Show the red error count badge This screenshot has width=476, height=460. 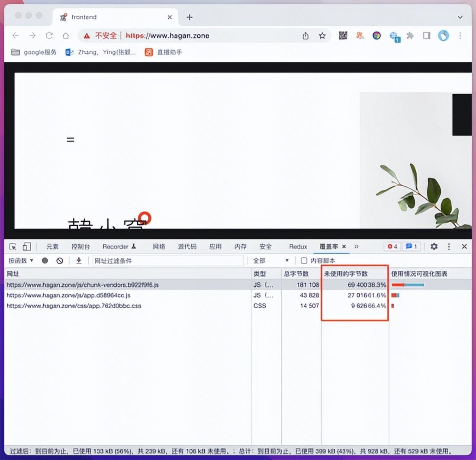click(x=392, y=246)
